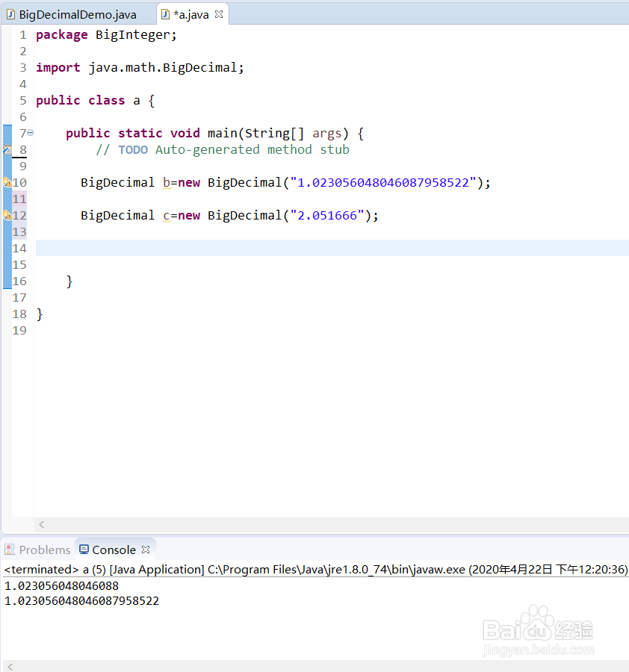Place cursor in highlighted empty line 14
Viewport: 629px width, 672px height.
[x=332, y=248]
